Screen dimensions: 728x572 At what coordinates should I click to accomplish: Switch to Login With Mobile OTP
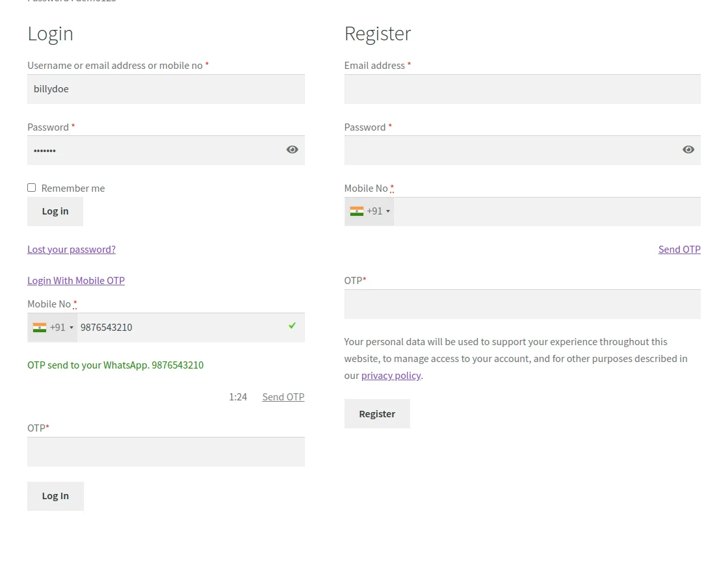pos(75,280)
